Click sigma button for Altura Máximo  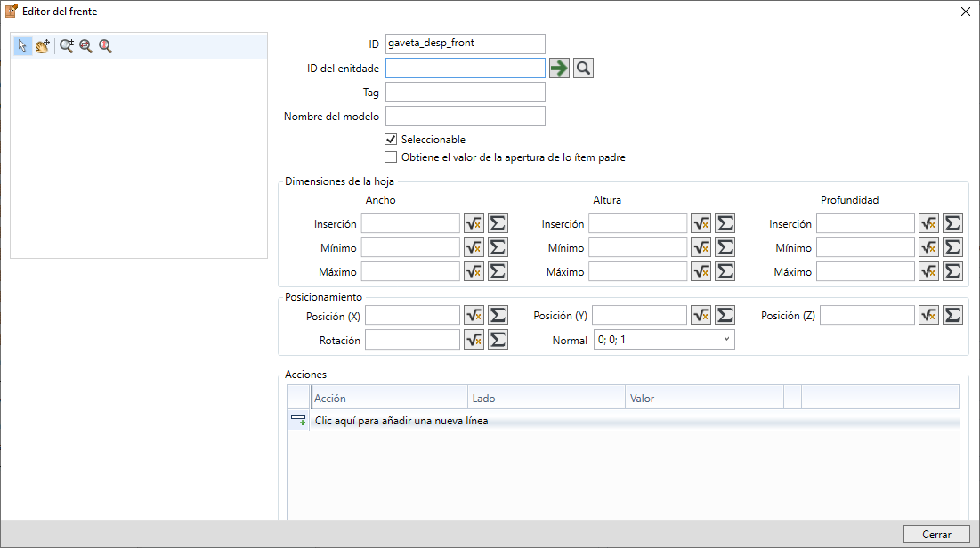tap(725, 271)
